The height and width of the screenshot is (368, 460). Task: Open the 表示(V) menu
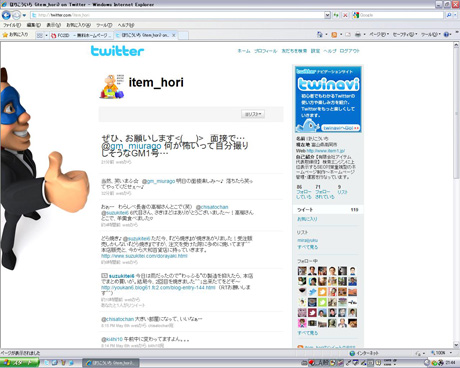[x=53, y=25]
